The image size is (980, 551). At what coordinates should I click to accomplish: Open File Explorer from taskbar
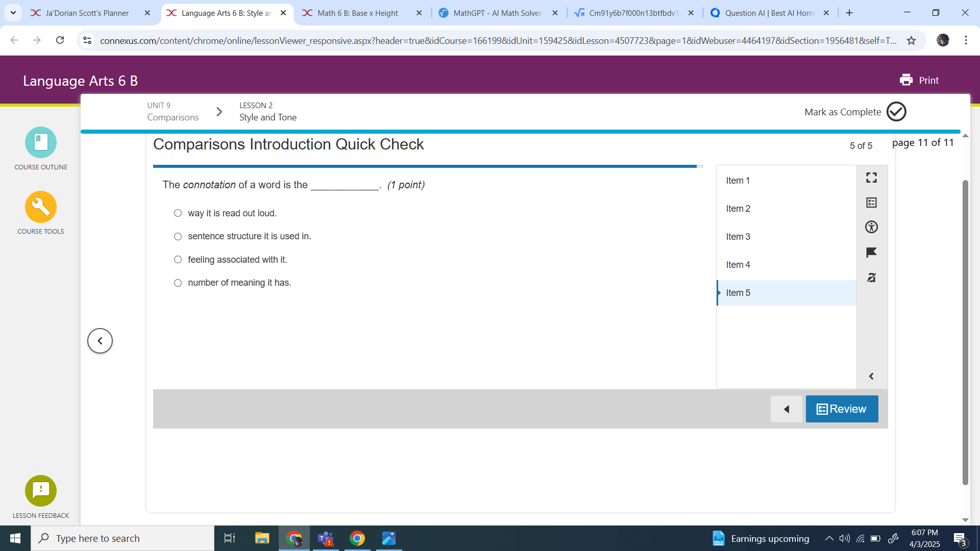262,538
